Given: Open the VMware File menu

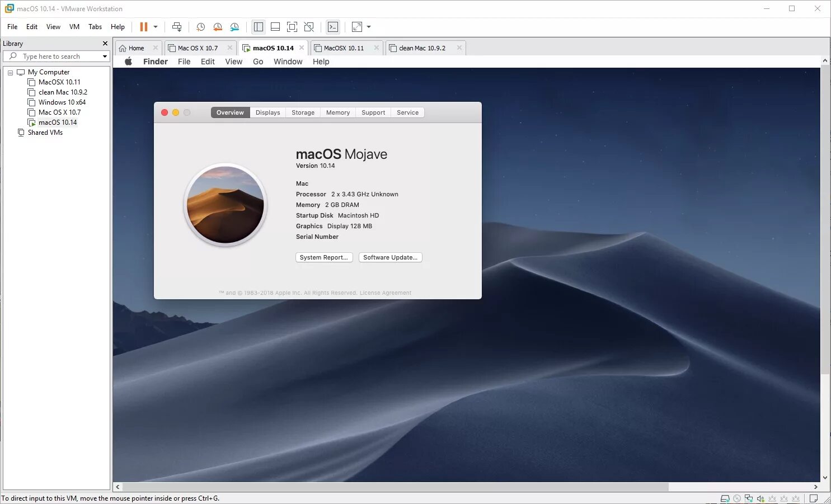Looking at the screenshot, I should point(12,27).
